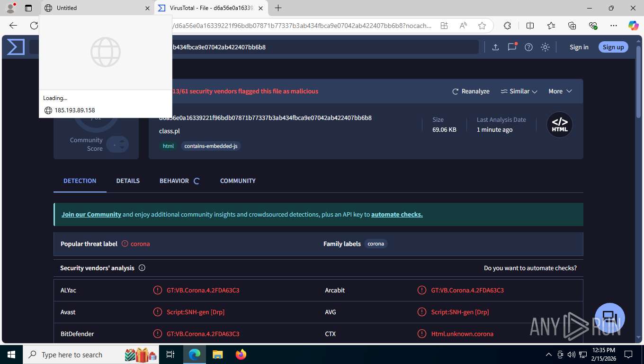
Task: Open Edge Settings and more ellipsis menu
Action: pyautogui.click(x=614, y=26)
